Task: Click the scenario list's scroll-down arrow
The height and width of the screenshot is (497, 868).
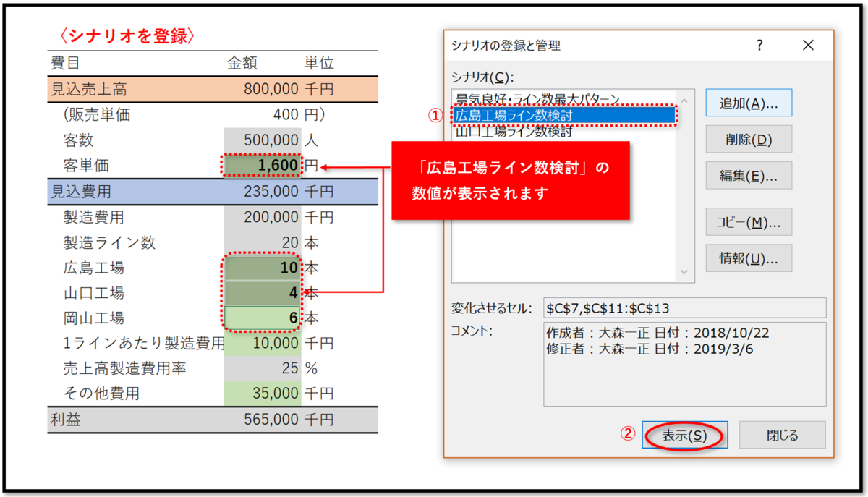Action: (684, 271)
